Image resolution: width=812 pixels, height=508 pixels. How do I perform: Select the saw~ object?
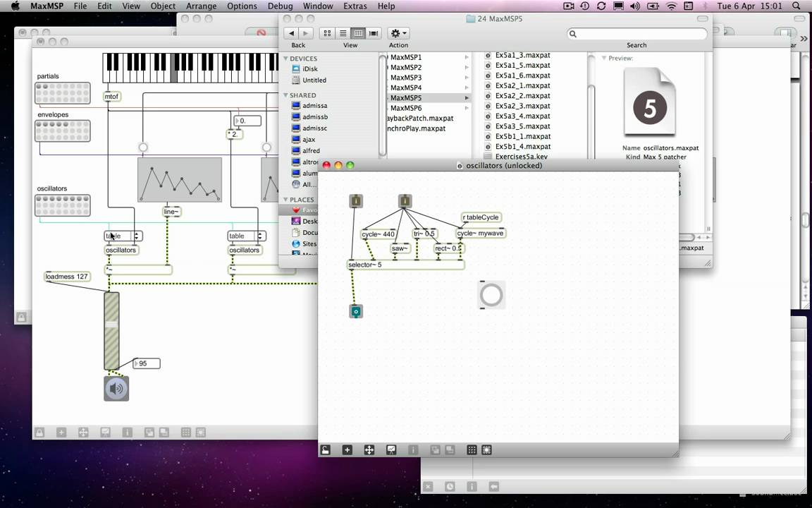click(x=400, y=248)
